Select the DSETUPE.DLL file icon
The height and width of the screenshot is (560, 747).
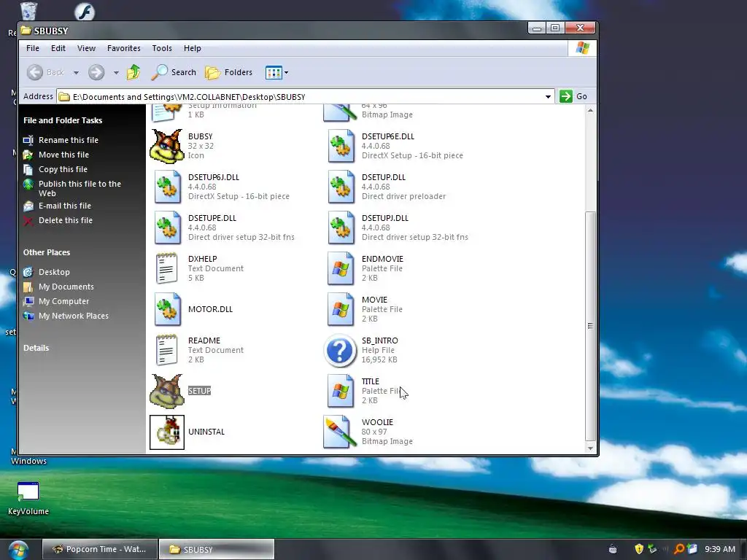coord(167,227)
